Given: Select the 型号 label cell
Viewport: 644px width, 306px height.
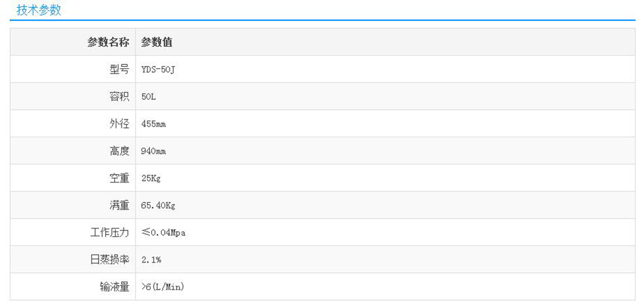Looking at the screenshot, I should 119,69.
